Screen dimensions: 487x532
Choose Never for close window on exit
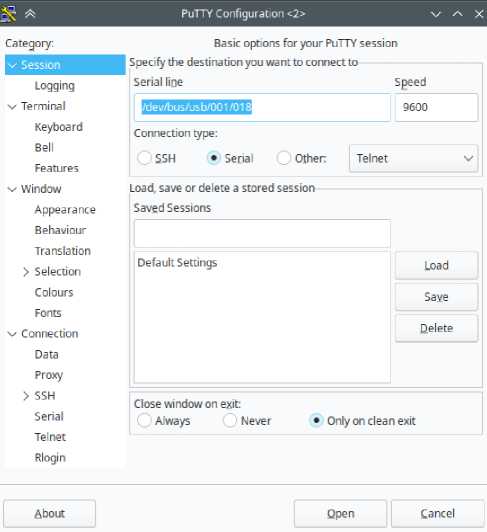(x=230, y=421)
